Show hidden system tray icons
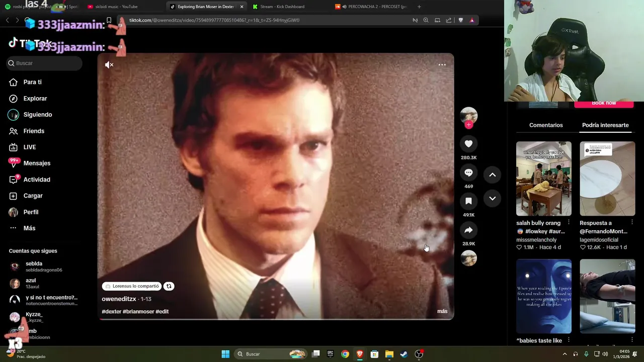Screen dimensions: 644x362 565,354
